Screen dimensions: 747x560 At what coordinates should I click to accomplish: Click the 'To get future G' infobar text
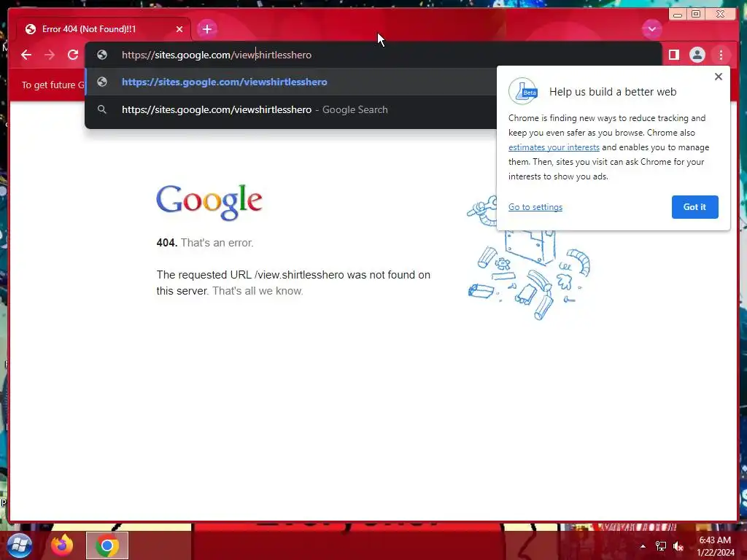[x=53, y=85]
